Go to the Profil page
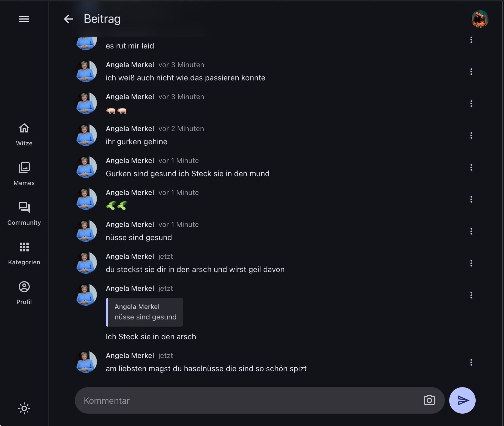Screen dimensions: 504x426 [24, 293]
